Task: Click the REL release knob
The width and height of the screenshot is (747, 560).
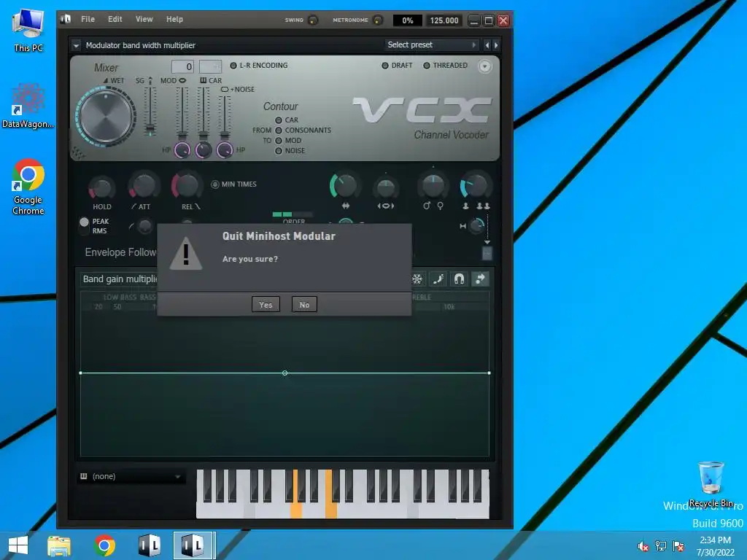Action: [186, 185]
